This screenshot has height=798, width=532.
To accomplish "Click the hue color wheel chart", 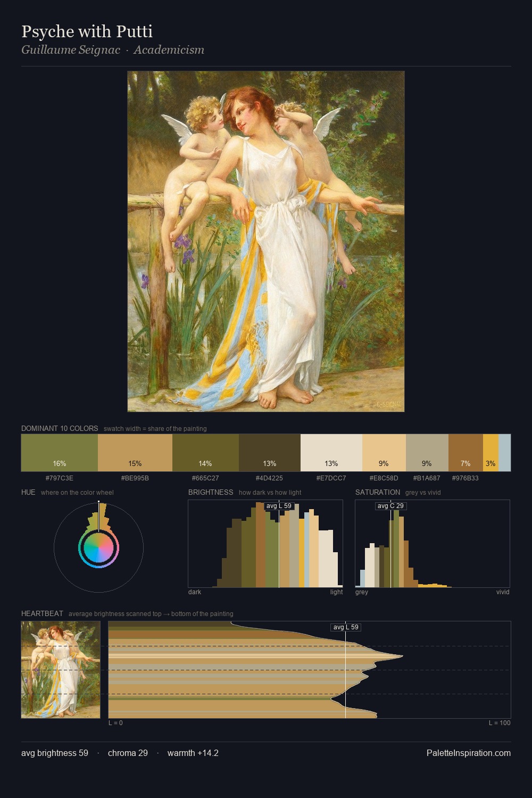I will (98, 547).
